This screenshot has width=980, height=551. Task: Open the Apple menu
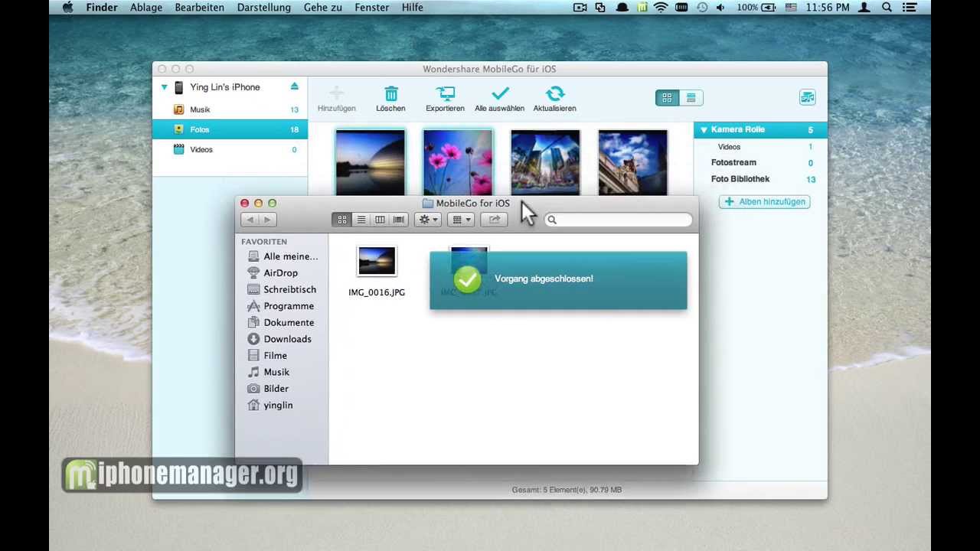coord(67,8)
